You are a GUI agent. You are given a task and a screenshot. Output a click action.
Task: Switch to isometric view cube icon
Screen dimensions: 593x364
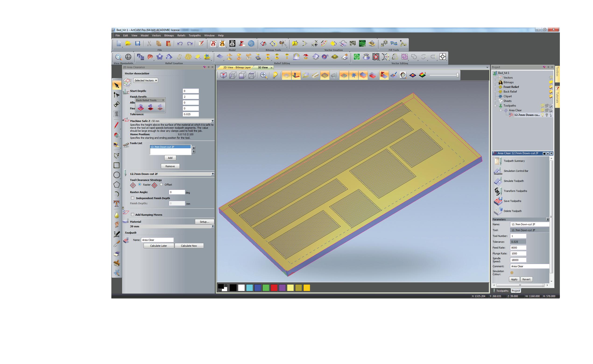pos(224,75)
